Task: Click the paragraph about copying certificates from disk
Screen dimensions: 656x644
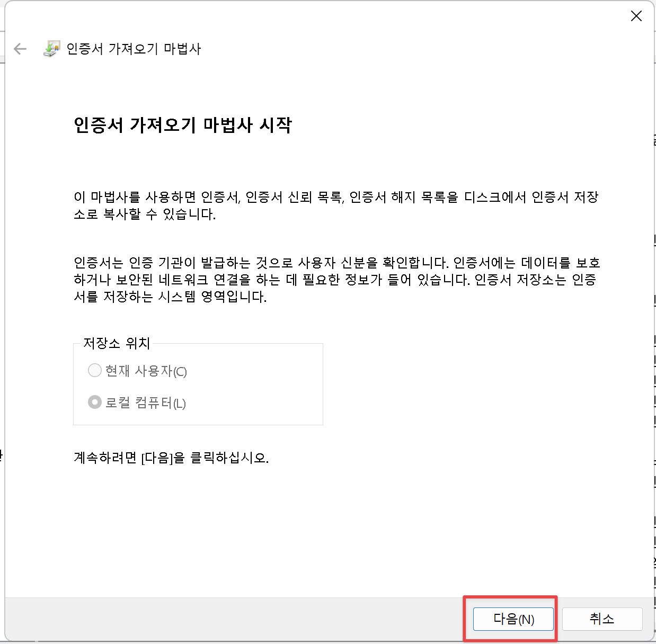Action: (336, 205)
